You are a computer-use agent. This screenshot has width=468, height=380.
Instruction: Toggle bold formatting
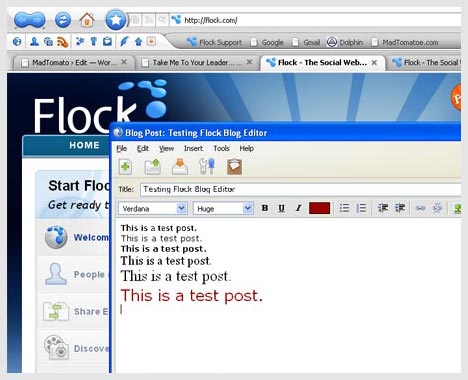coord(265,208)
